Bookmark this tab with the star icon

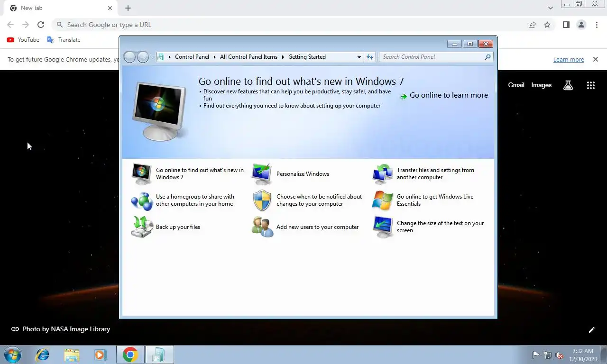click(547, 25)
